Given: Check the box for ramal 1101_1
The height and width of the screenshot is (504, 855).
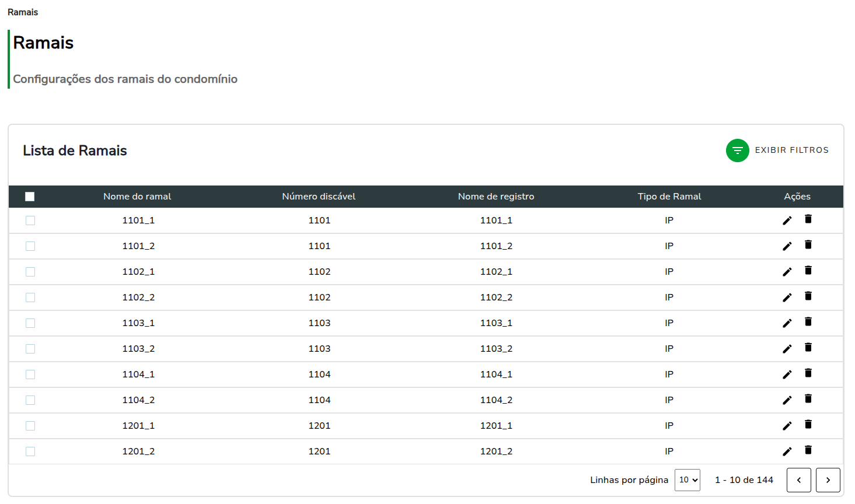Looking at the screenshot, I should [x=30, y=220].
